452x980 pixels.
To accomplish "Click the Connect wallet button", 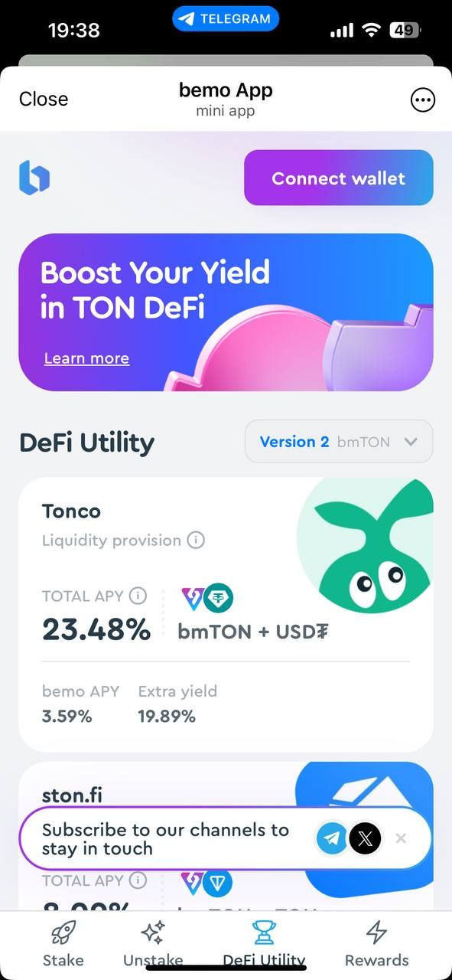I will coord(339,178).
